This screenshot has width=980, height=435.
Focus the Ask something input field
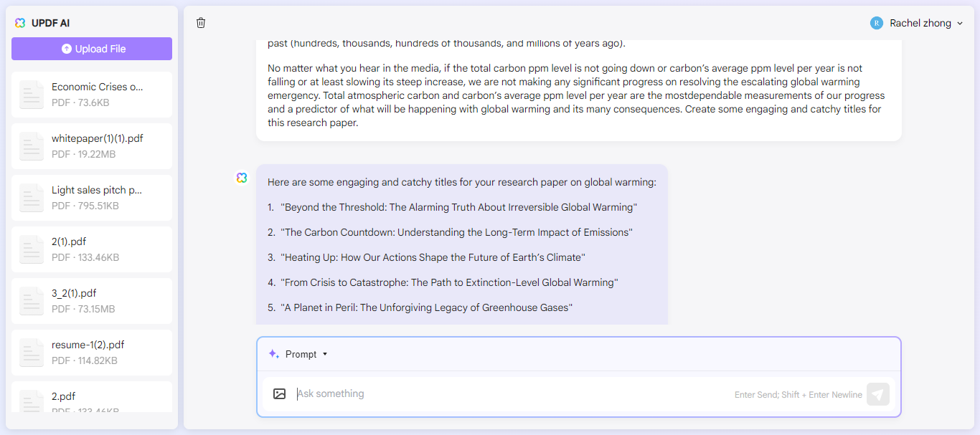click(x=502, y=393)
